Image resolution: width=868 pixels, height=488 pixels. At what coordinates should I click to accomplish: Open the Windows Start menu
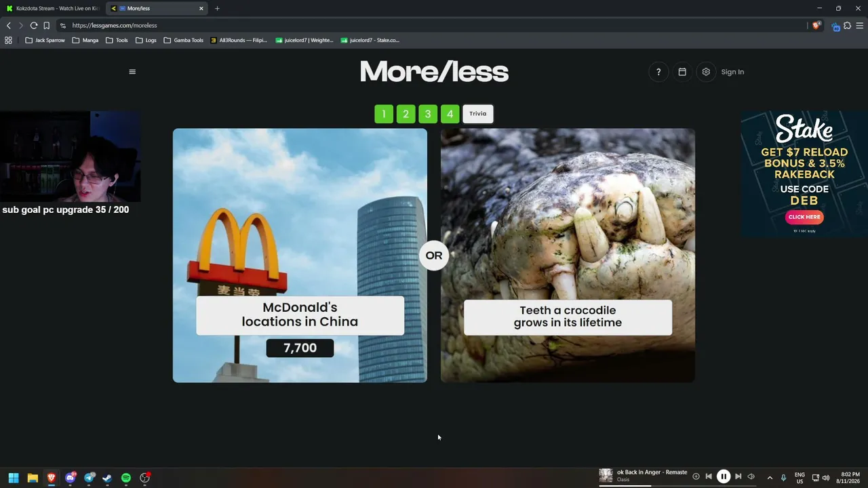coord(14,478)
